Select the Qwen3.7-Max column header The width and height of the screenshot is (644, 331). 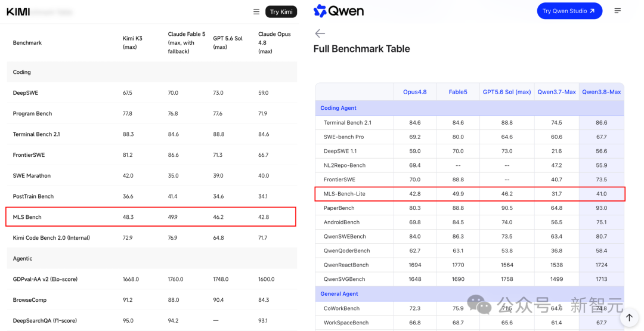(556, 92)
